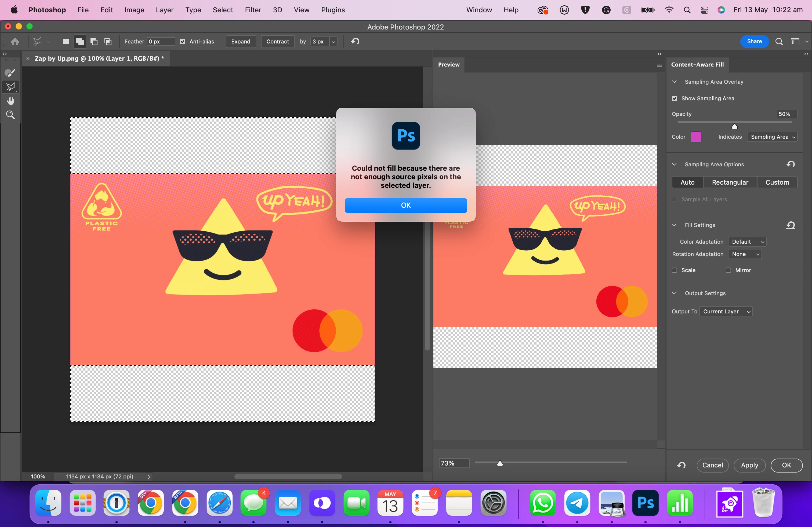Select the Sampling Brush tool
812x527 pixels.
[x=10, y=73]
